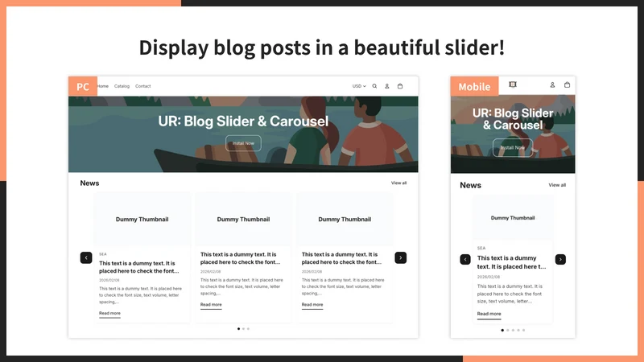
Task: Click SEA tag on first PC card
Action: coord(103,254)
